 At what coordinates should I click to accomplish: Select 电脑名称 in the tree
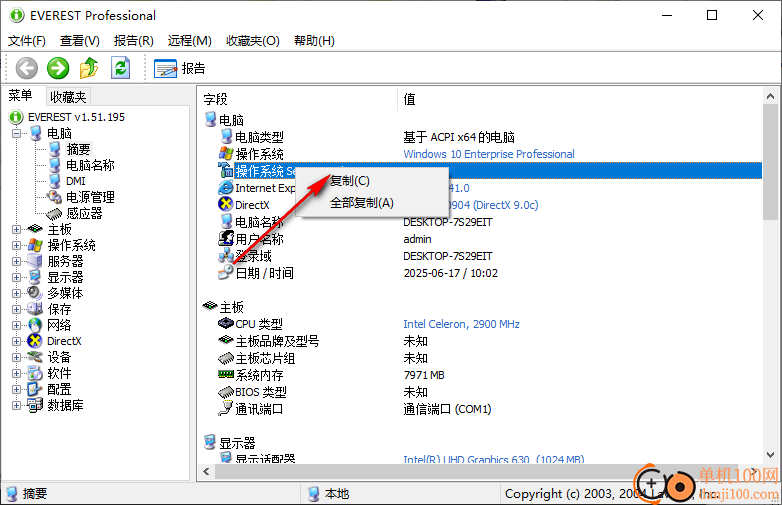tap(90, 165)
